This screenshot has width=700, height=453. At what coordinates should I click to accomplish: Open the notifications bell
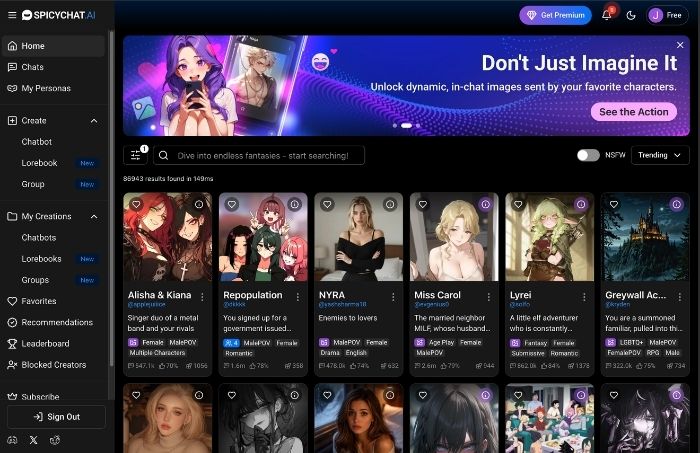pos(606,15)
